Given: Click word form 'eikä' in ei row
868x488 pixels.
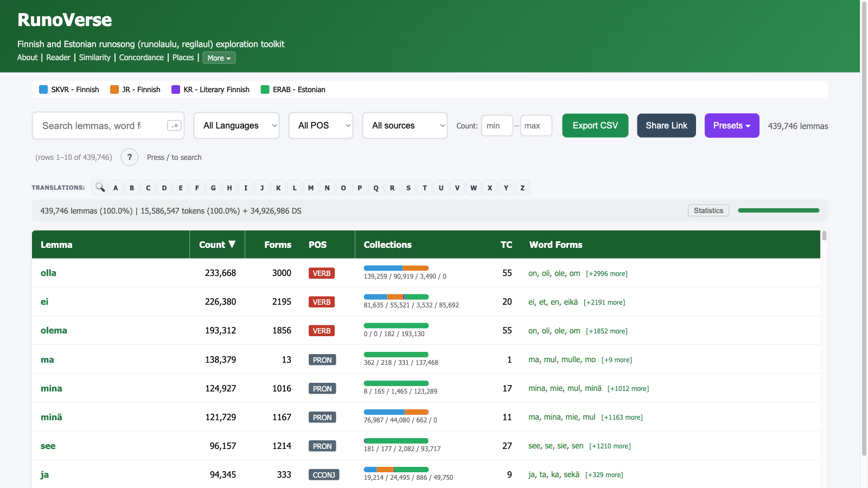Looking at the screenshot, I should tap(571, 302).
